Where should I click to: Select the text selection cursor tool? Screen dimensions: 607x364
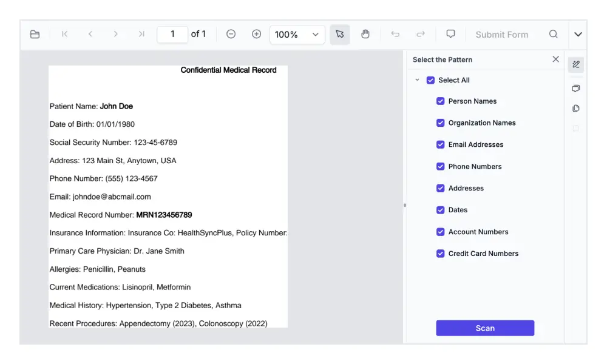click(x=340, y=35)
